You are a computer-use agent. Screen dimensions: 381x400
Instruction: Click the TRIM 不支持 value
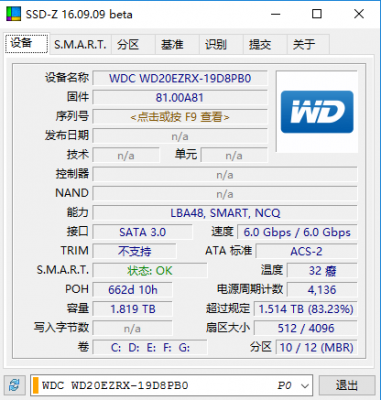pyautogui.click(x=134, y=251)
